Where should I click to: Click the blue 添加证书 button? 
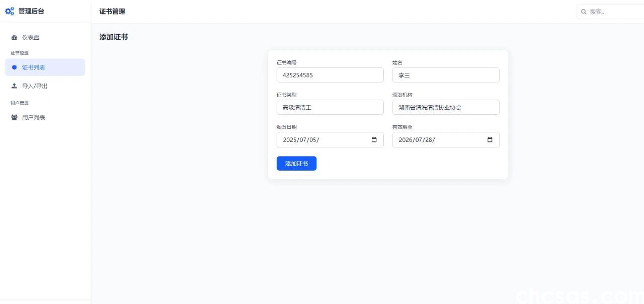pos(296,164)
